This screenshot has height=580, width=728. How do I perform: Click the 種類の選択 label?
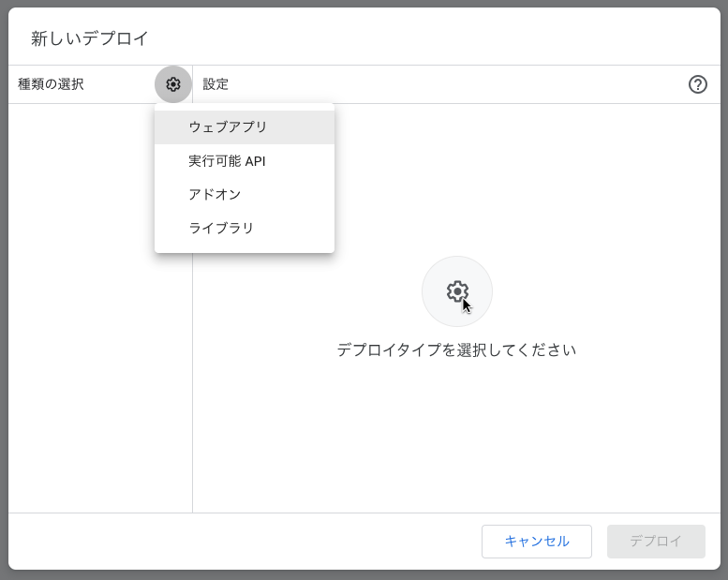pyautogui.click(x=52, y=84)
